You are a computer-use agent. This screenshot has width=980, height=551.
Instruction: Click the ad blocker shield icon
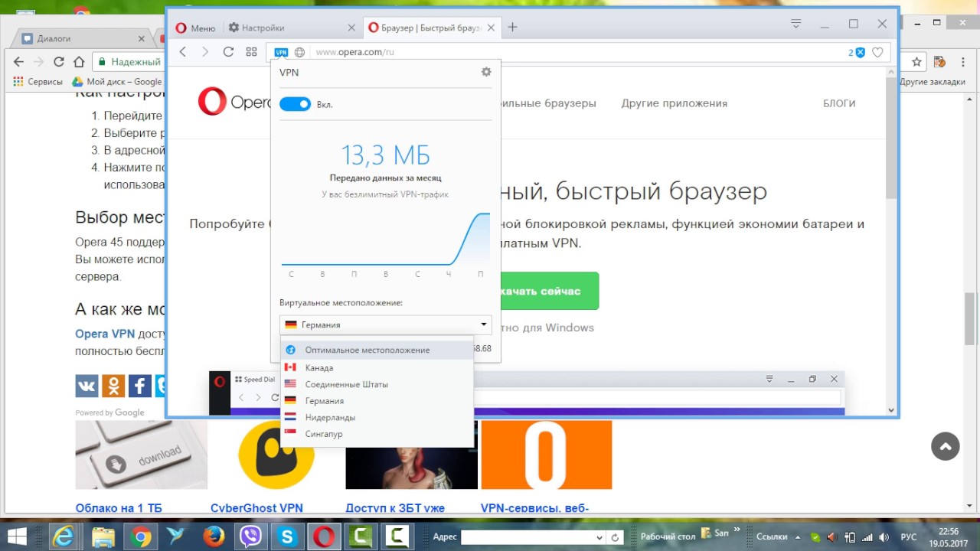tap(860, 53)
